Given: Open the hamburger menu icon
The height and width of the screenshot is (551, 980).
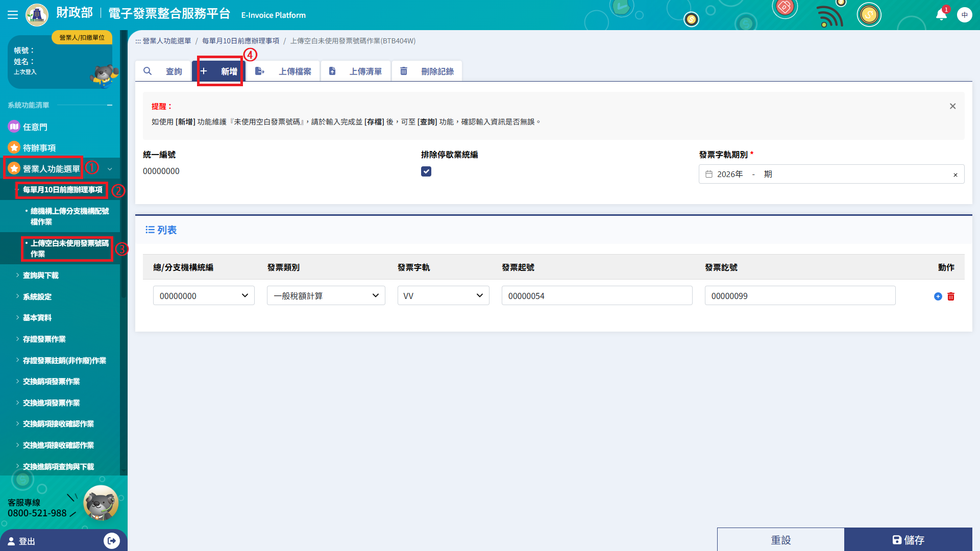Looking at the screenshot, I should click(13, 15).
